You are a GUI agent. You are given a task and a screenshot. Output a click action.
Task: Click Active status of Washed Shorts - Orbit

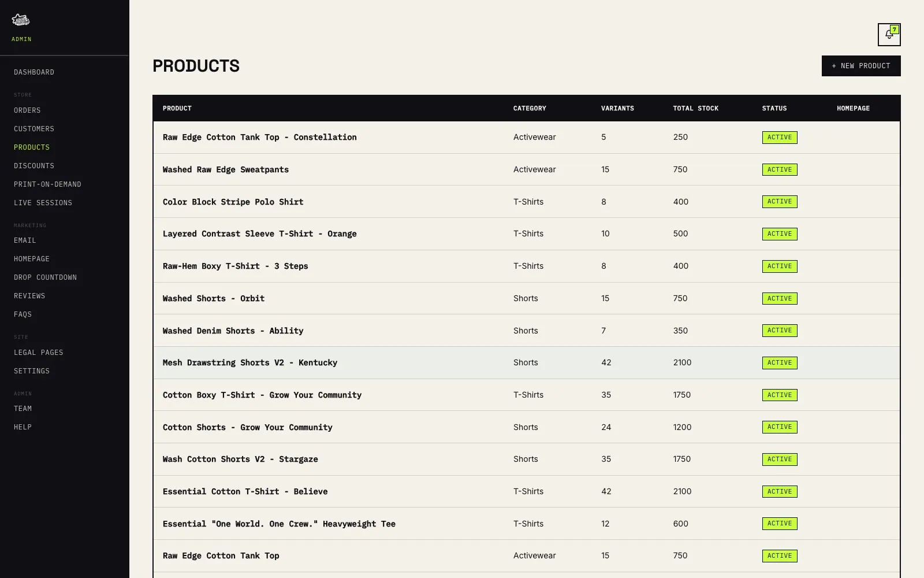[780, 299]
